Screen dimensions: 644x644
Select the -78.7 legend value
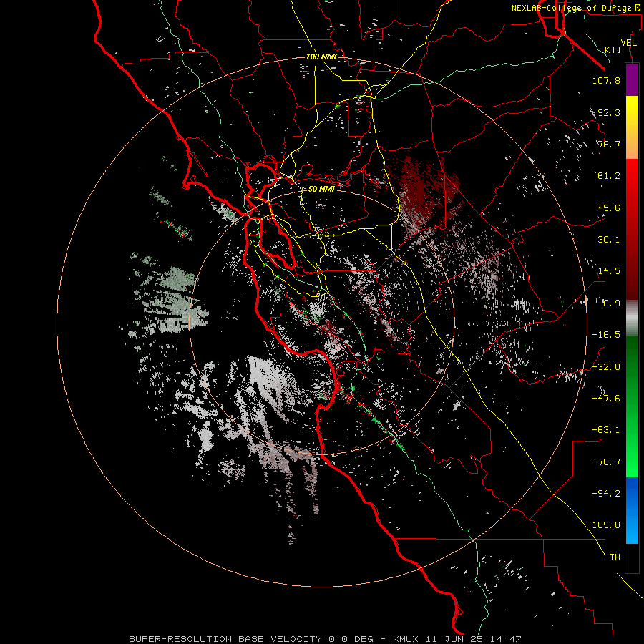point(606,462)
